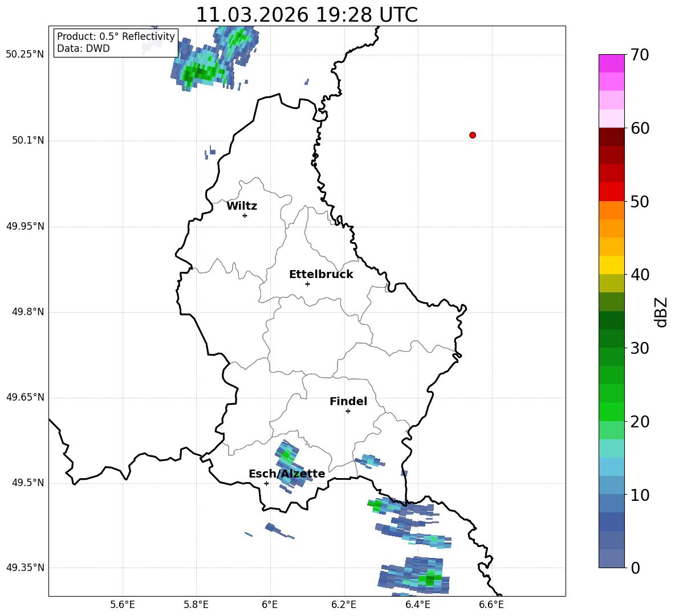Click the Esch/Alzette station cross marker

[266, 483]
